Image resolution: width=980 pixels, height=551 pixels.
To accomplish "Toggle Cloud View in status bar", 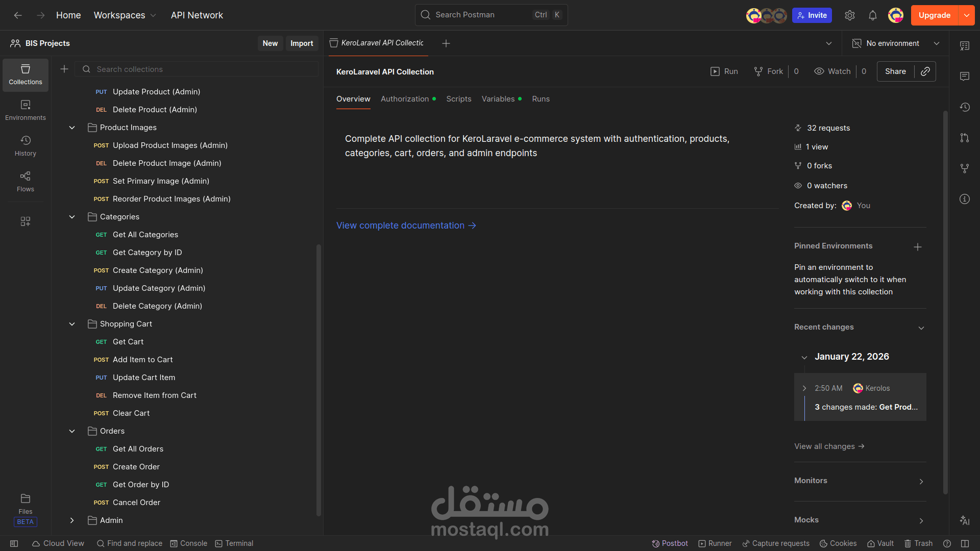I will [x=58, y=543].
